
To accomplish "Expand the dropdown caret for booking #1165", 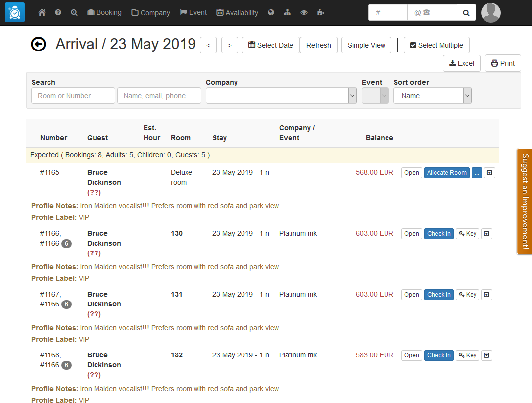I will [489, 173].
